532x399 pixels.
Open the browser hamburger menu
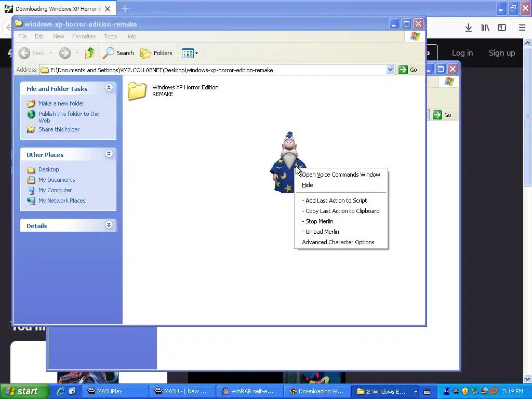coord(522,28)
